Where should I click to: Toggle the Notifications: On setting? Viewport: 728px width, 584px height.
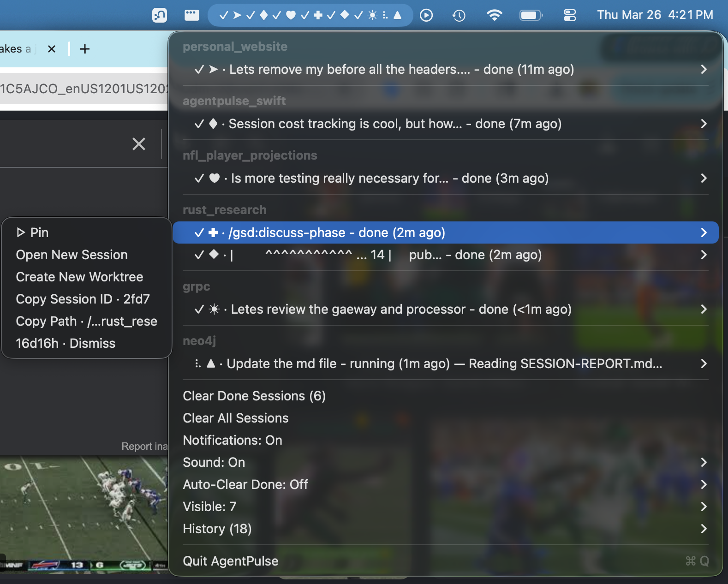tap(233, 440)
